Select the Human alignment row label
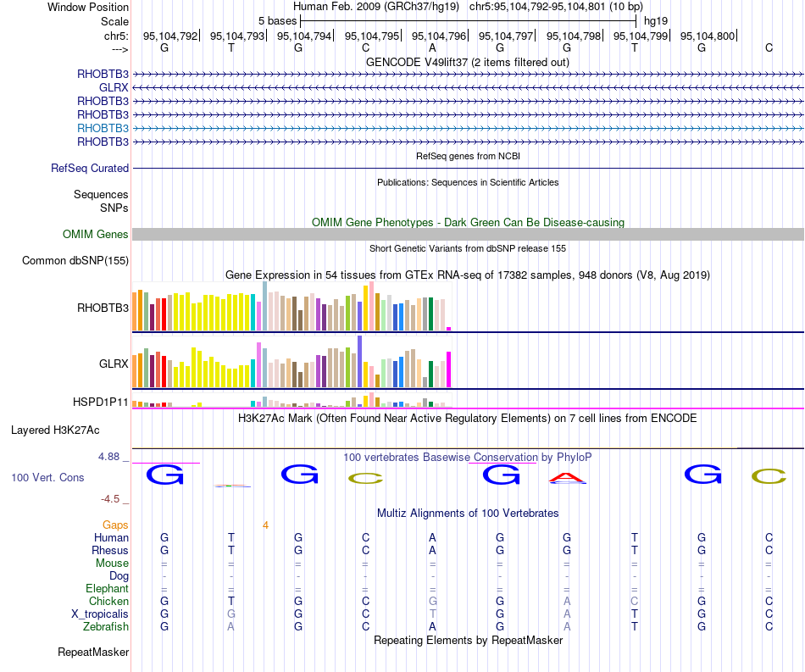The image size is (805, 672). click(x=111, y=537)
